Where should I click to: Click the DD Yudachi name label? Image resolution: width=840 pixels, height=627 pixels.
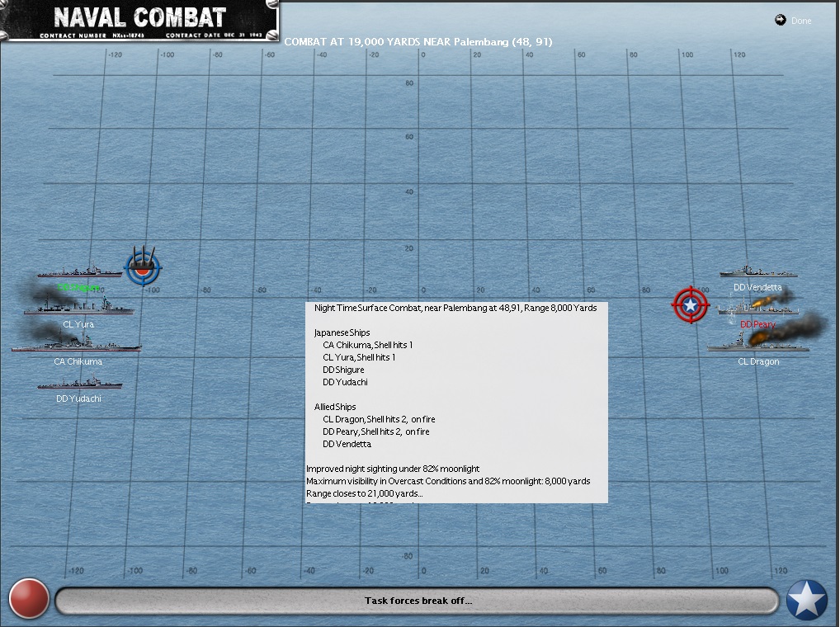78,399
